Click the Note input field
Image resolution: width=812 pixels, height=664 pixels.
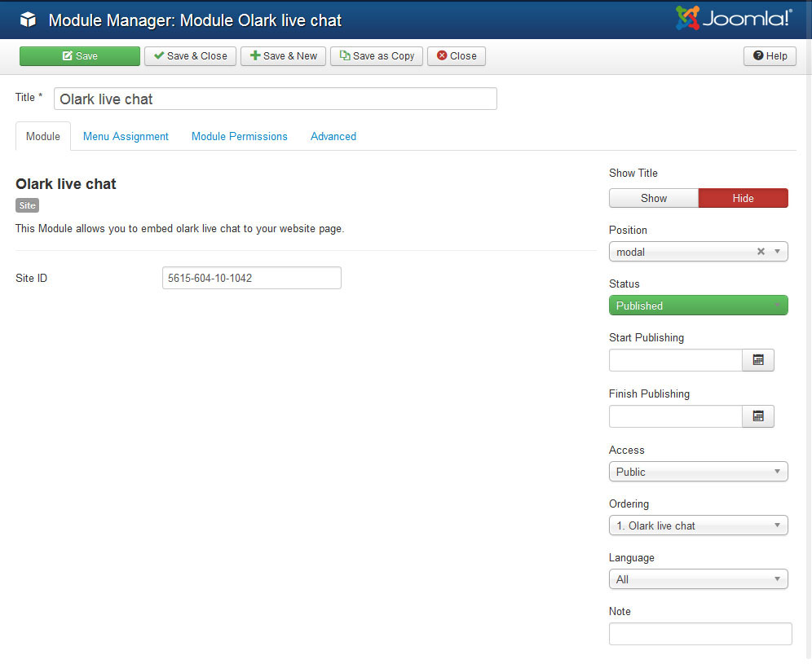[700, 634]
